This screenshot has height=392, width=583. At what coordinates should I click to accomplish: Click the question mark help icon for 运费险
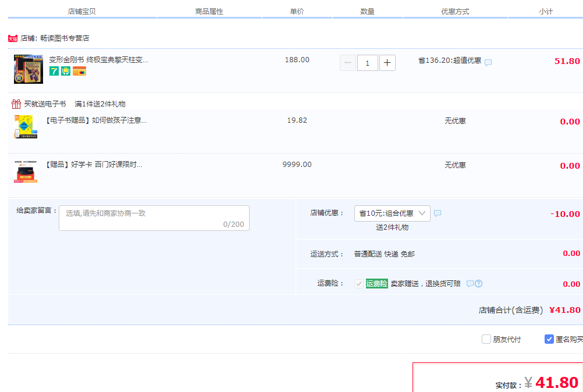(479, 284)
